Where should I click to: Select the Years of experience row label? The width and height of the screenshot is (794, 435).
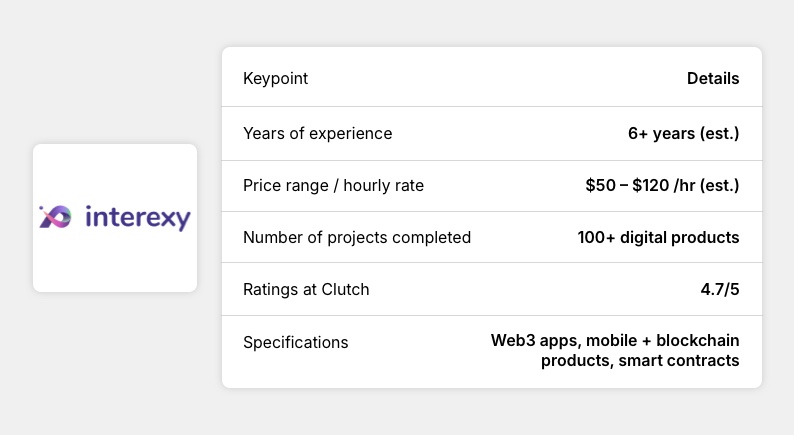(317, 133)
